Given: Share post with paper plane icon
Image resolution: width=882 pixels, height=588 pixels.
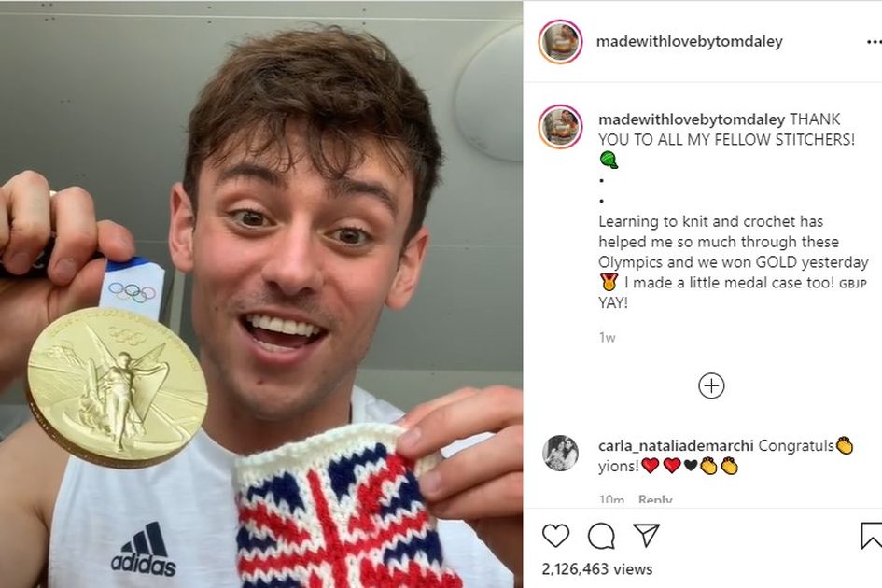Looking at the screenshot, I should [646, 535].
